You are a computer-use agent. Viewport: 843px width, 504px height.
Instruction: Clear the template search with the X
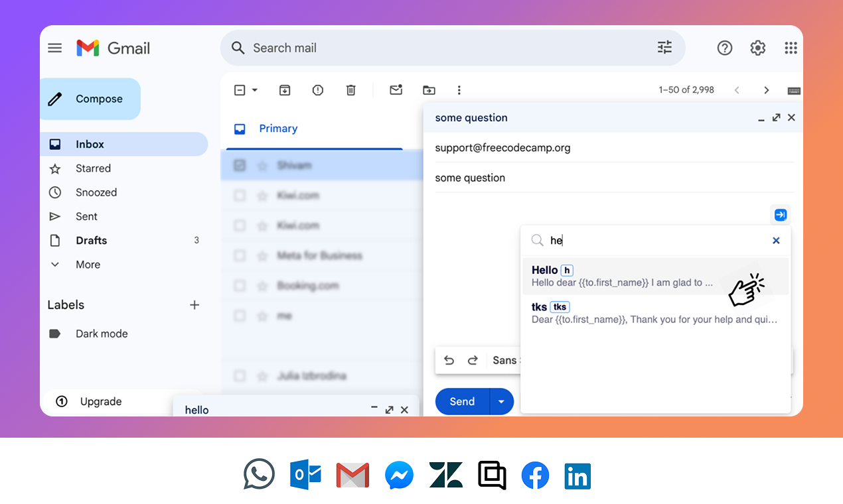click(776, 241)
